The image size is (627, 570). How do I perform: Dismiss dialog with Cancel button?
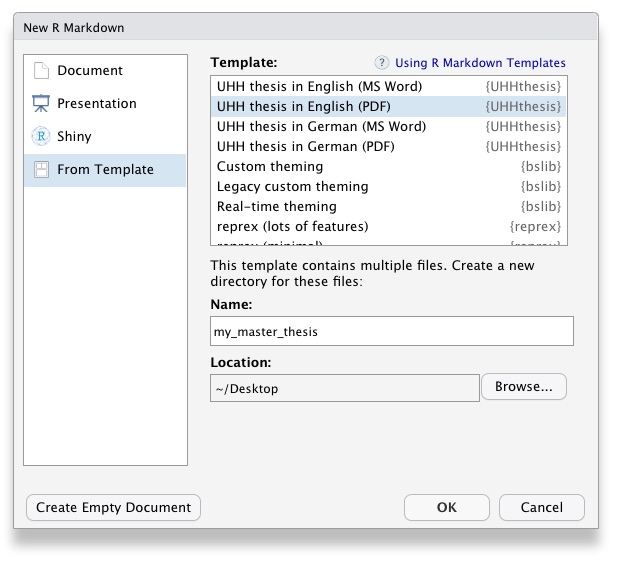(542, 508)
